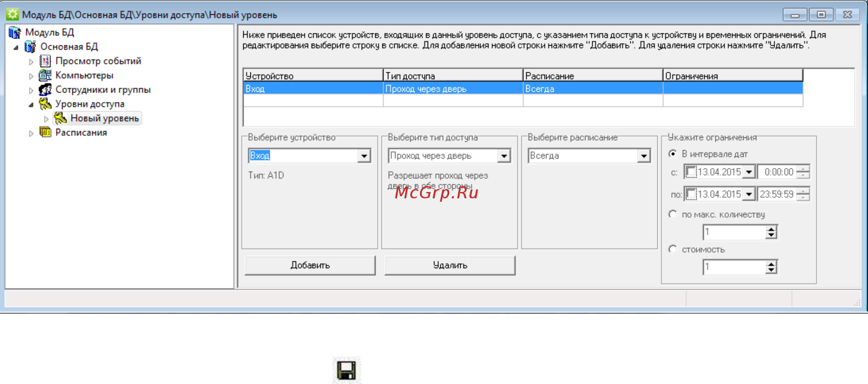
Task: Select the по макс. количеству radio button
Action: click(672, 214)
